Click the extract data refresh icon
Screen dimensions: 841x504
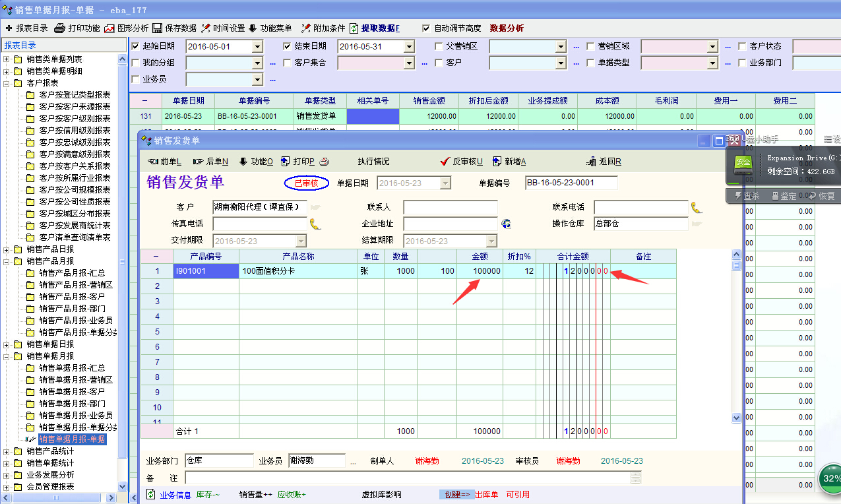tap(354, 28)
